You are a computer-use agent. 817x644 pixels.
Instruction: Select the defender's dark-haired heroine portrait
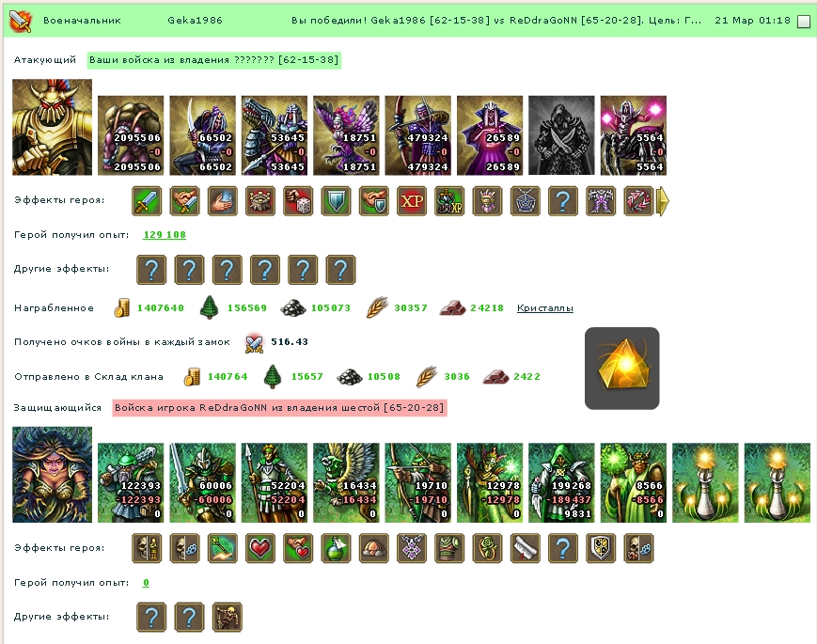click(x=52, y=475)
